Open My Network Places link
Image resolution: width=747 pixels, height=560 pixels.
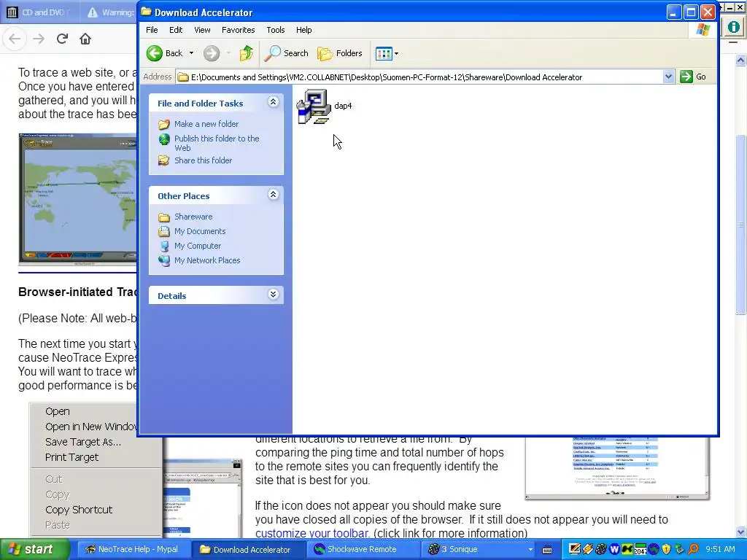[207, 260]
